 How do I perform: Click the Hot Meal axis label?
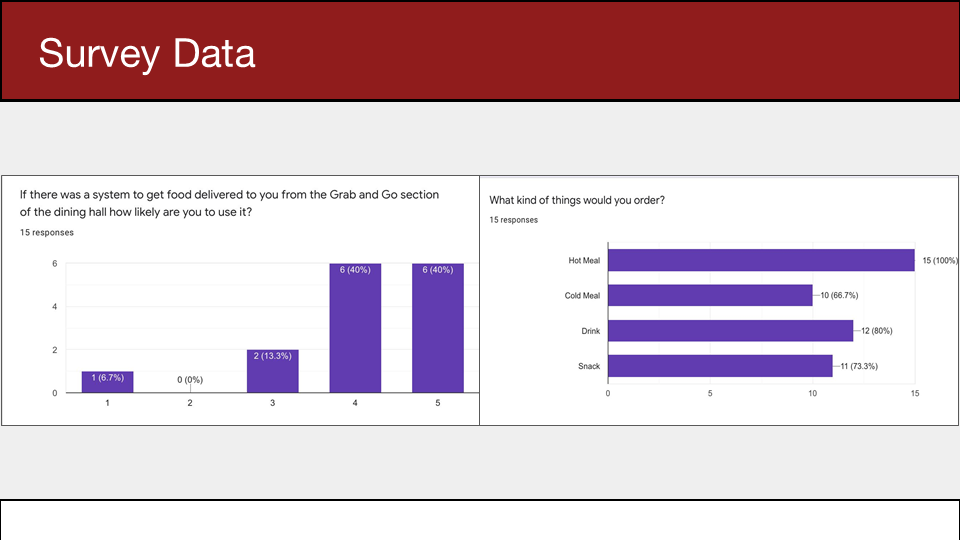(584, 260)
